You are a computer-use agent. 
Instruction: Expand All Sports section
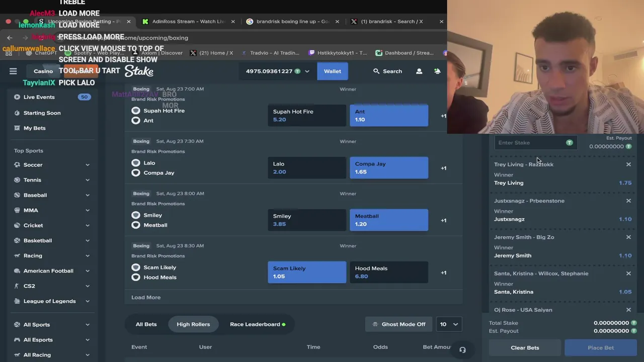point(88,325)
